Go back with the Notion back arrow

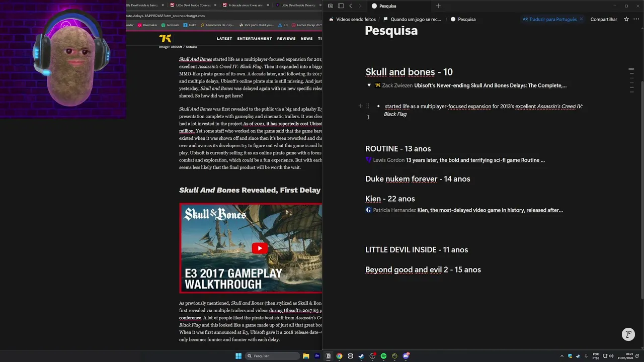[351, 6]
